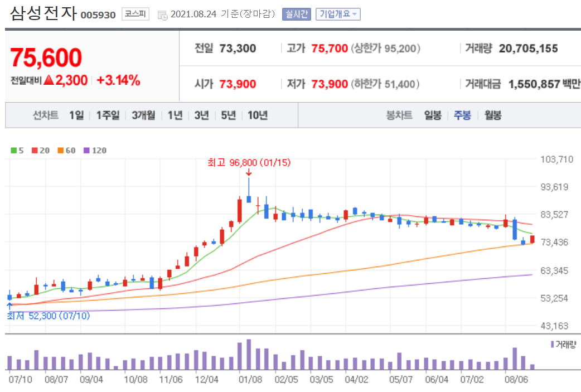Click the 최저 52,300 (07/10) marker

(x=48, y=316)
